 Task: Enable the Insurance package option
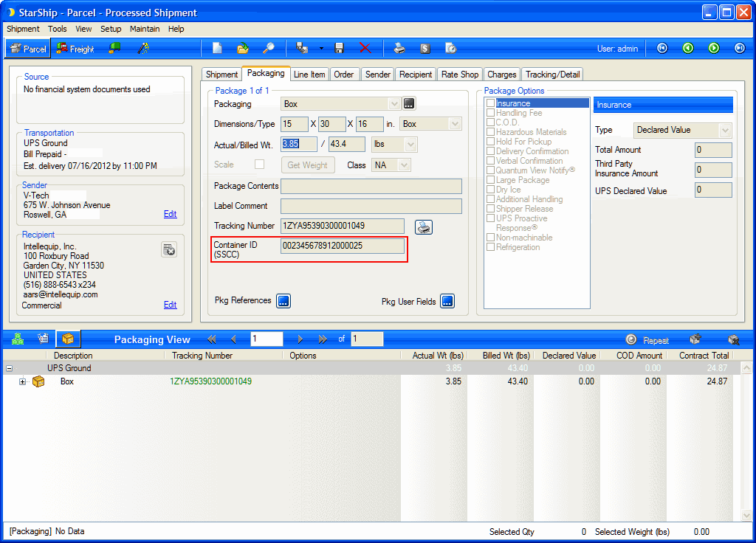pos(489,103)
